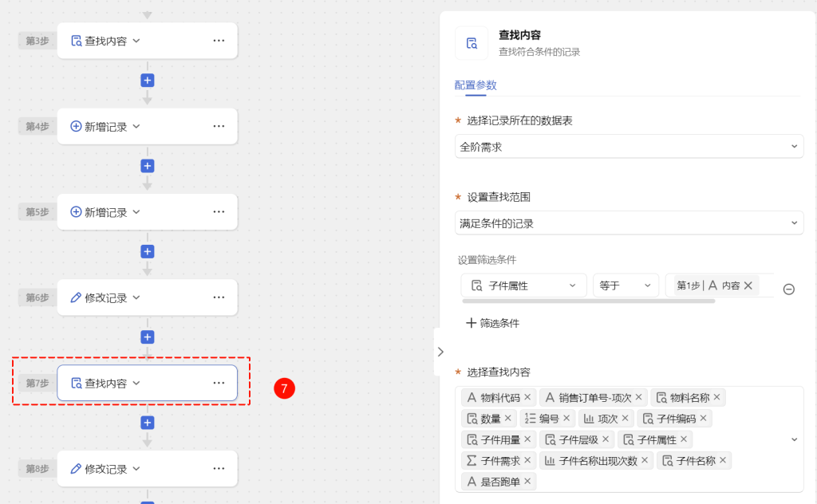Remove the 子件名称 tag

tap(723, 460)
